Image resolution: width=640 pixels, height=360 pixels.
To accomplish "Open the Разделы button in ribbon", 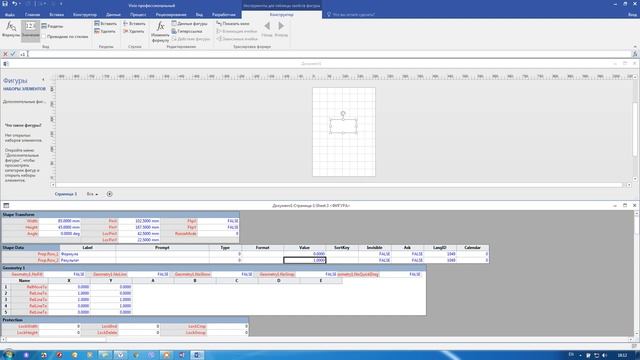I will (x=52, y=26).
